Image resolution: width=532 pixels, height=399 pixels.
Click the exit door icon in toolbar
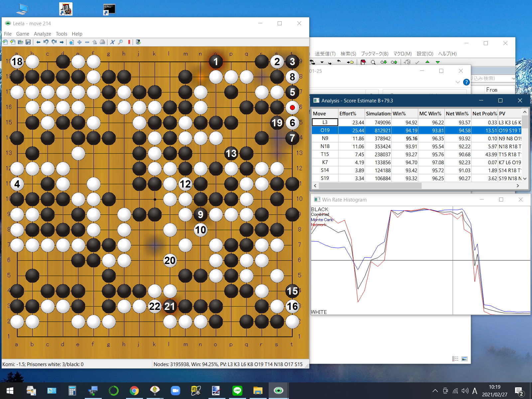pyautogui.click(x=138, y=42)
